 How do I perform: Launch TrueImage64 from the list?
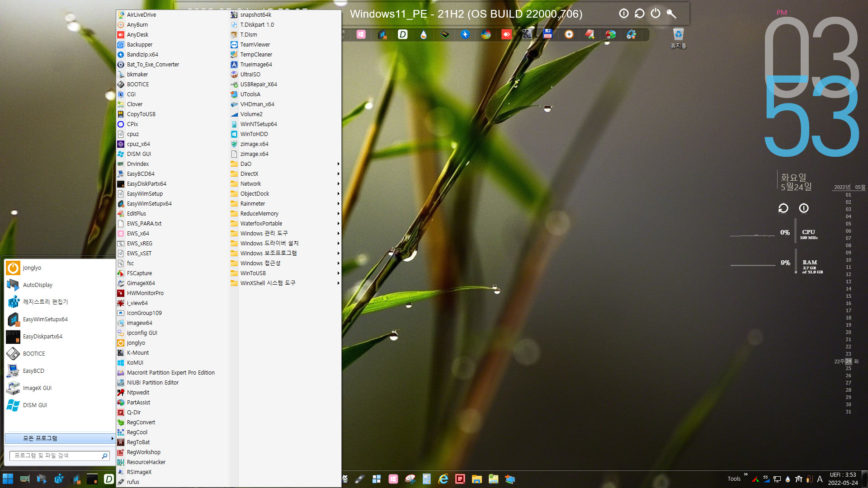pyautogui.click(x=285, y=65)
